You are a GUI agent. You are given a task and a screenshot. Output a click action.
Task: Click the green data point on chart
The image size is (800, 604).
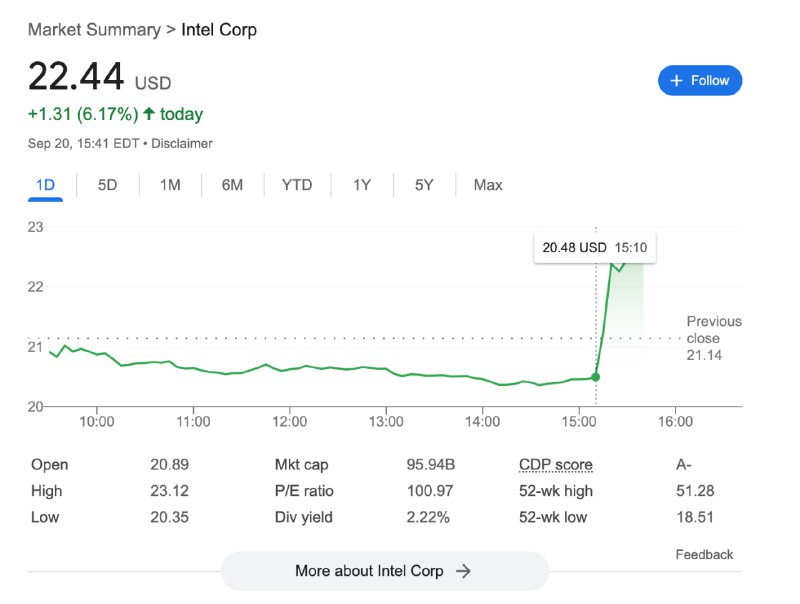pyautogui.click(x=596, y=377)
